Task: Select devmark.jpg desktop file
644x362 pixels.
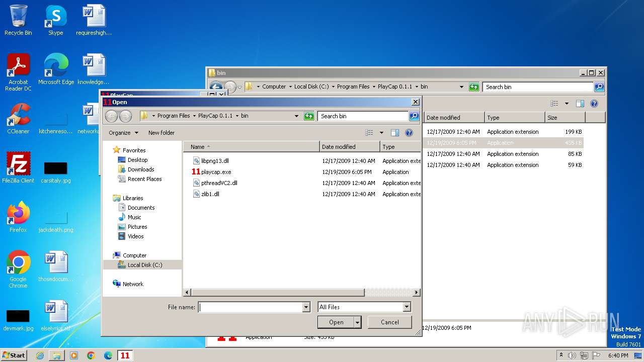Action: [18, 319]
